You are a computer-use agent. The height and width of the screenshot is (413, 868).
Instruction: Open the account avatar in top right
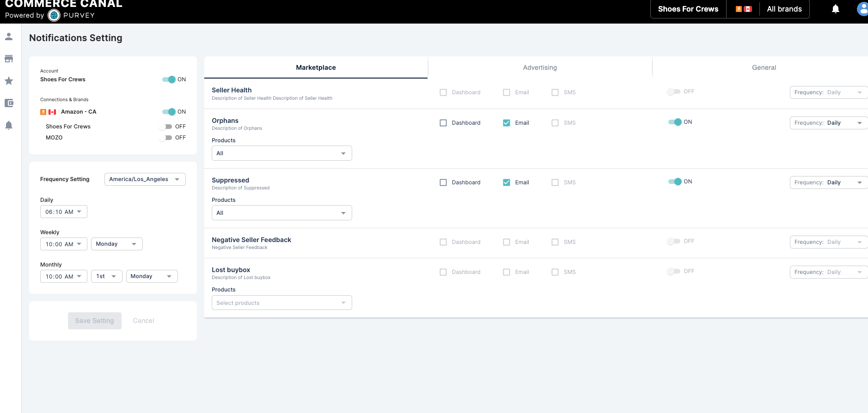point(862,9)
